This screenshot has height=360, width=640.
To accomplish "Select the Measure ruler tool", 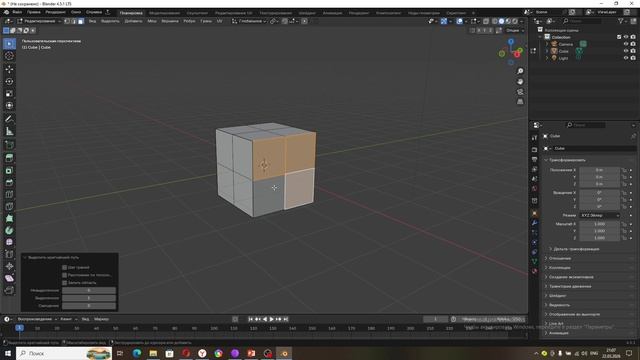I will [9, 131].
